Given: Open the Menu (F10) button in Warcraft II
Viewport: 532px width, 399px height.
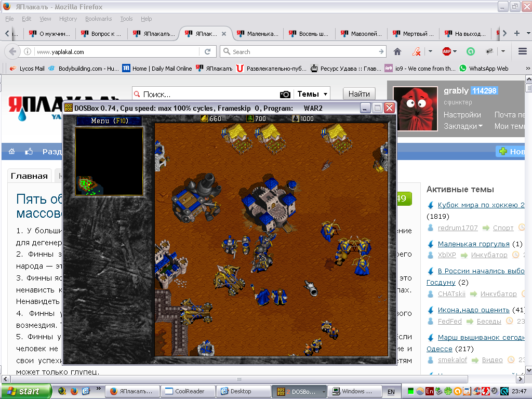Looking at the screenshot, I should tap(109, 121).
